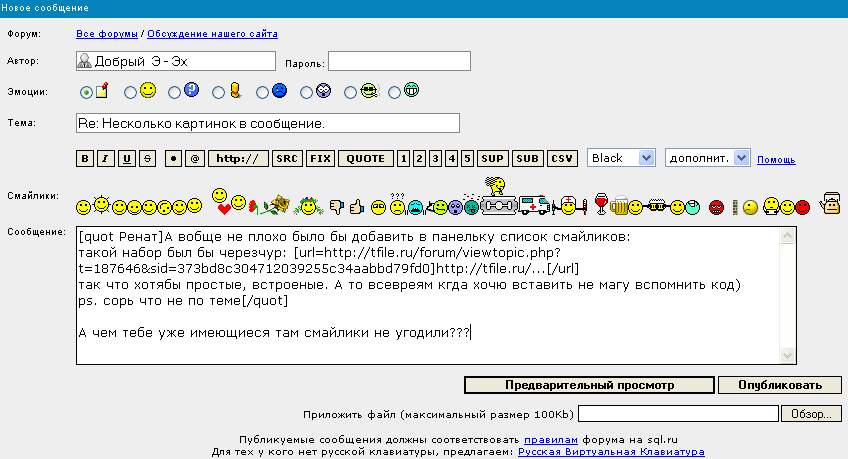Screen dimensions: 848x459
Task: Insert the teapot smiley
Action: click(x=830, y=203)
